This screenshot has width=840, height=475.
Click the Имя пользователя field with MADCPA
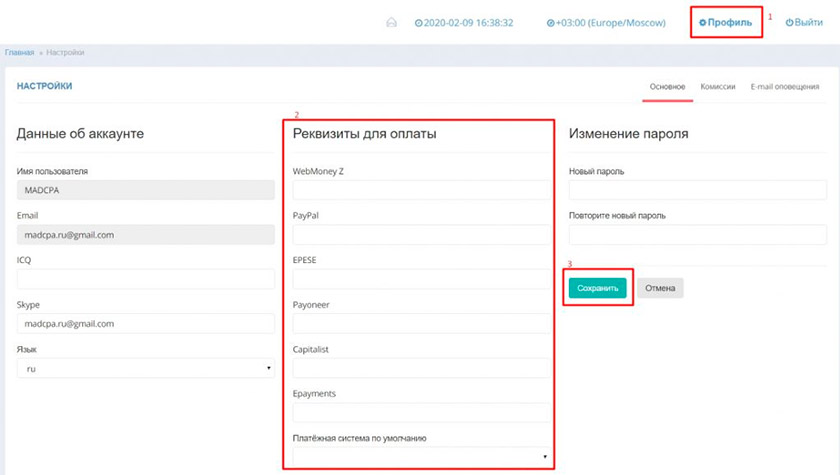[x=146, y=190]
